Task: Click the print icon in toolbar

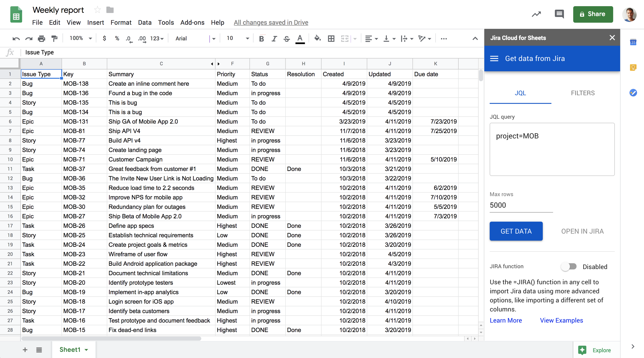Action: [41, 38]
